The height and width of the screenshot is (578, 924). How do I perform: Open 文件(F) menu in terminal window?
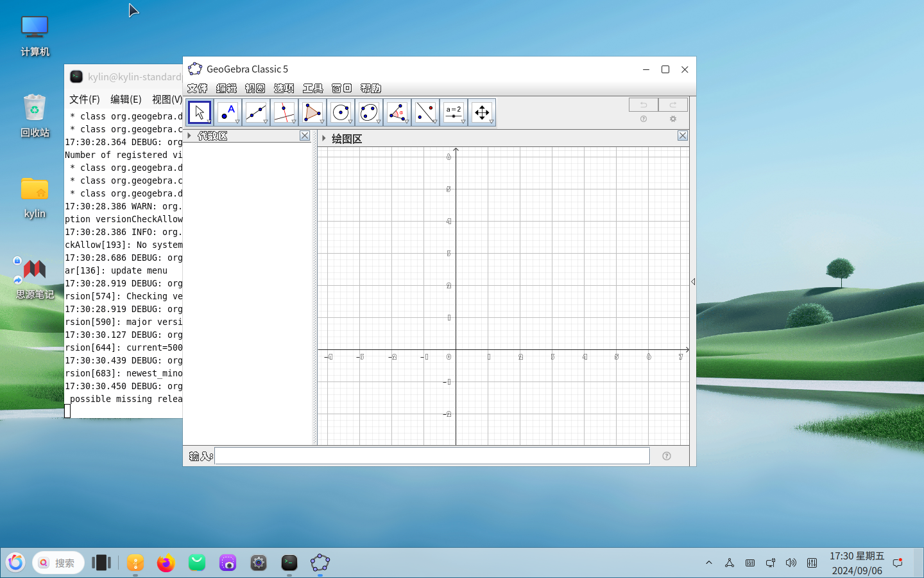click(85, 99)
